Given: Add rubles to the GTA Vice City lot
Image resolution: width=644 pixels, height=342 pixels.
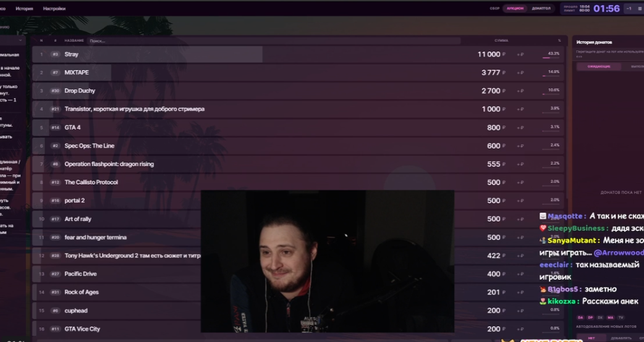Looking at the screenshot, I should pos(520,329).
